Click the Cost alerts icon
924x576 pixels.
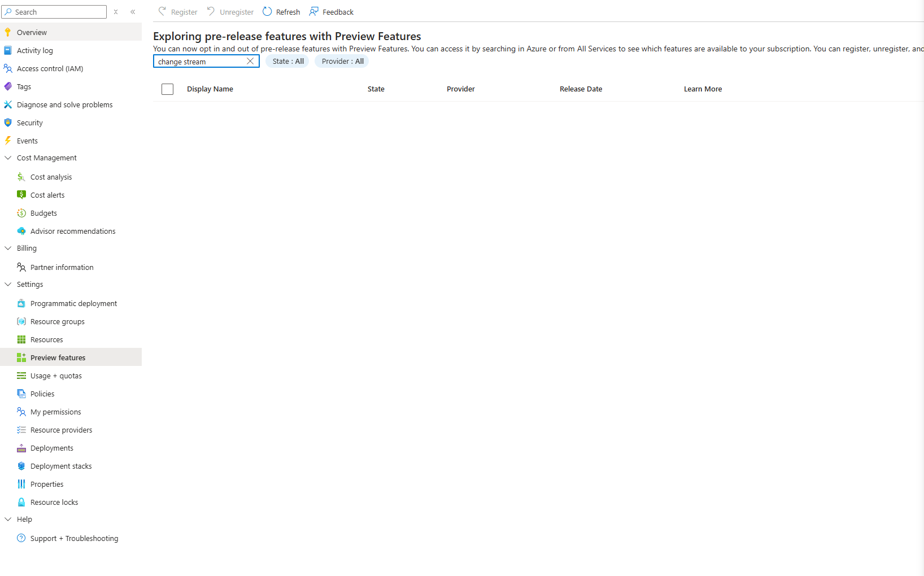click(x=21, y=195)
